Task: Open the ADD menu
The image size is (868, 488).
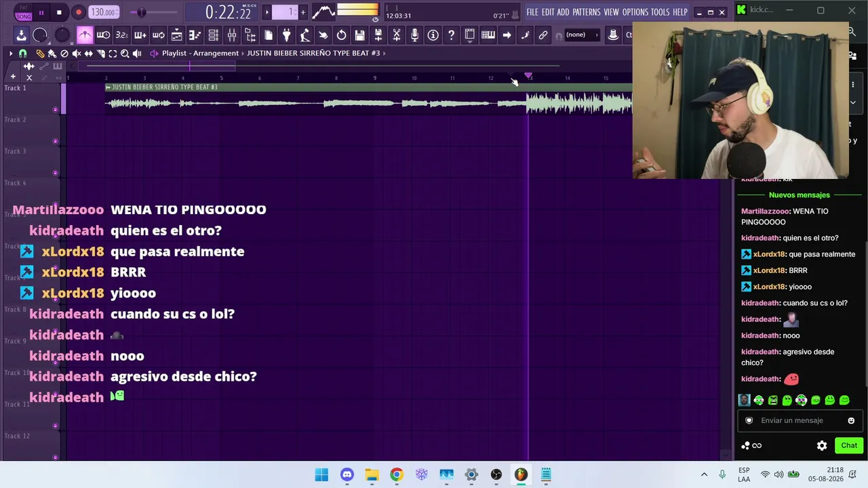Action: [563, 12]
